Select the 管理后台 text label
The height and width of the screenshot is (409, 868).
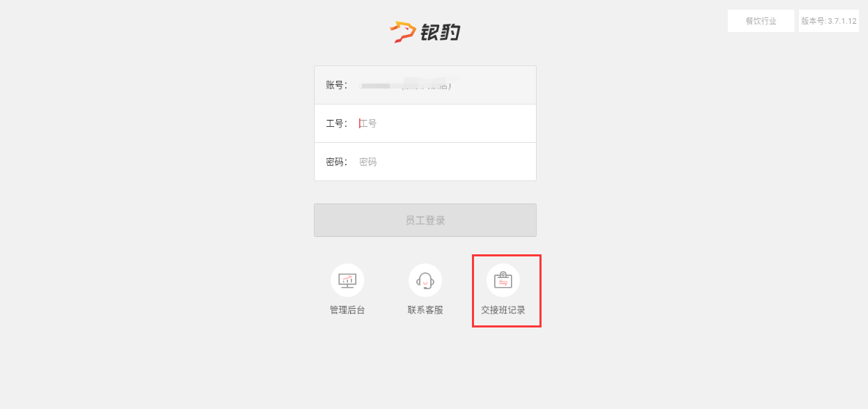click(x=347, y=310)
